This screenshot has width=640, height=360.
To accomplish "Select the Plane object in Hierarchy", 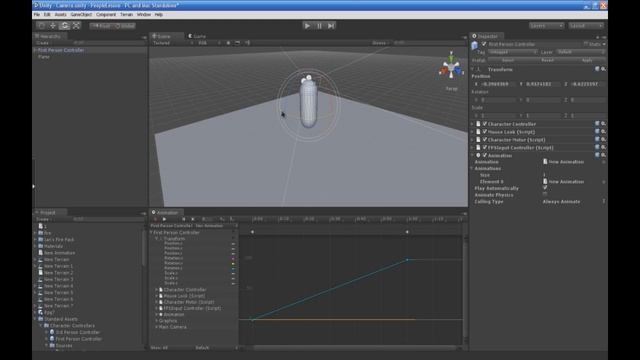I will point(44,57).
